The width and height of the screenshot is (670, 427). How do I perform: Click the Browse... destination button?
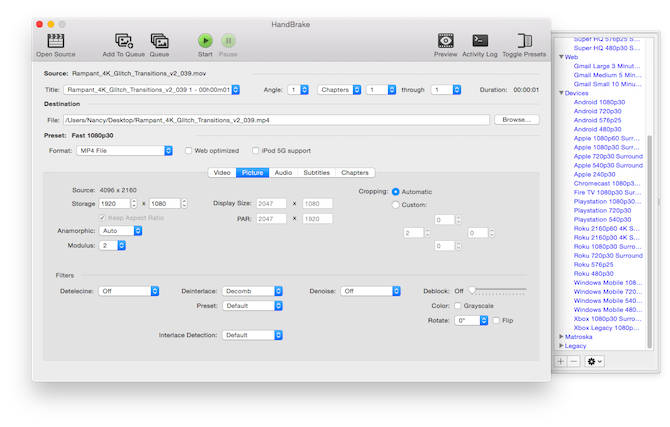point(517,120)
